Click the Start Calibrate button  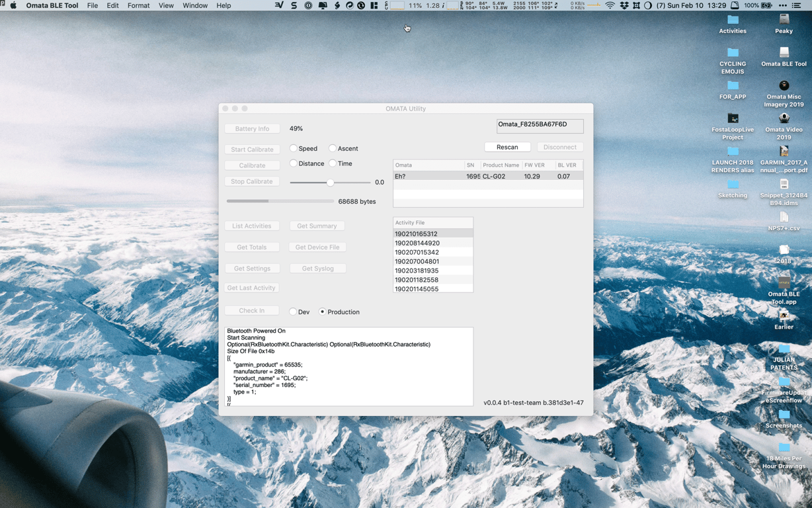pyautogui.click(x=252, y=149)
